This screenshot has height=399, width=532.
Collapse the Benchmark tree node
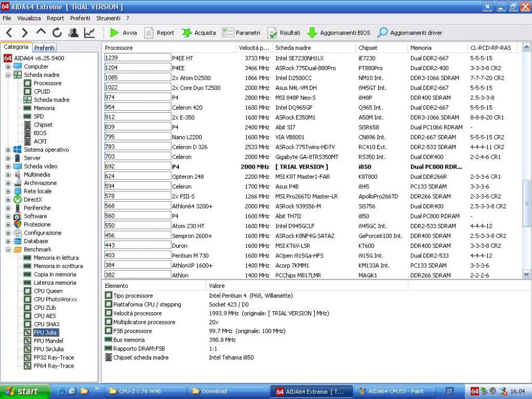8,250
